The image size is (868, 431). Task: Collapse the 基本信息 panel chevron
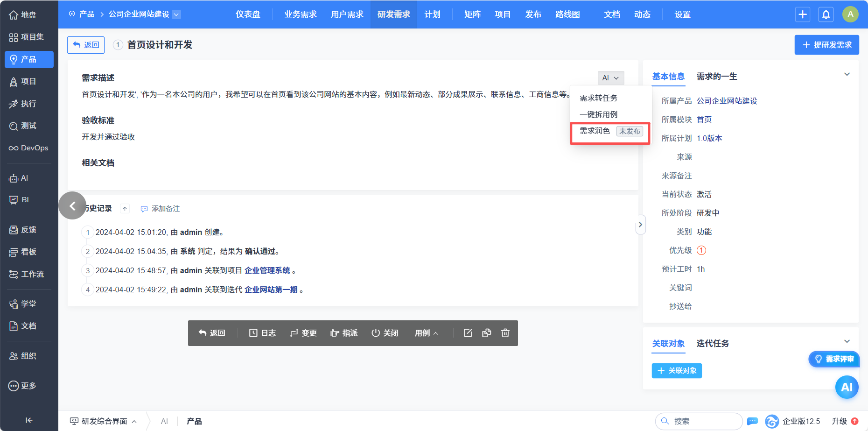click(x=847, y=75)
